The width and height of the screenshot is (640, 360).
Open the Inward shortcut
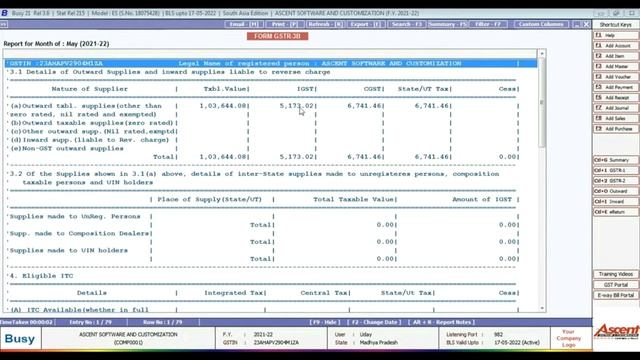[x=616, y=201]
